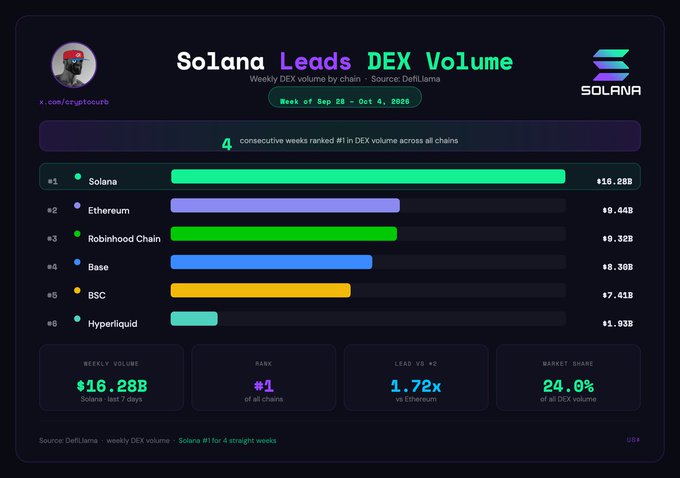
Task: Click the lavender Ethereum volume bar
Action: 285,206
